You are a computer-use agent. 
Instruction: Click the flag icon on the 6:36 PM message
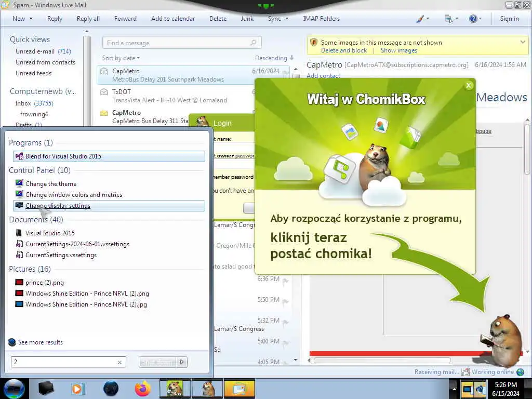[x=285, y=281]
